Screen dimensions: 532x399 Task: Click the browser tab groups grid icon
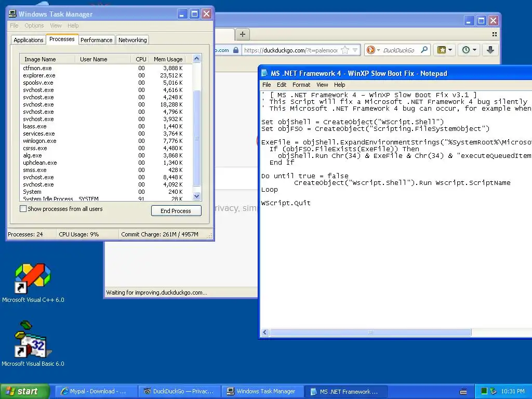[x=495, y=34]
